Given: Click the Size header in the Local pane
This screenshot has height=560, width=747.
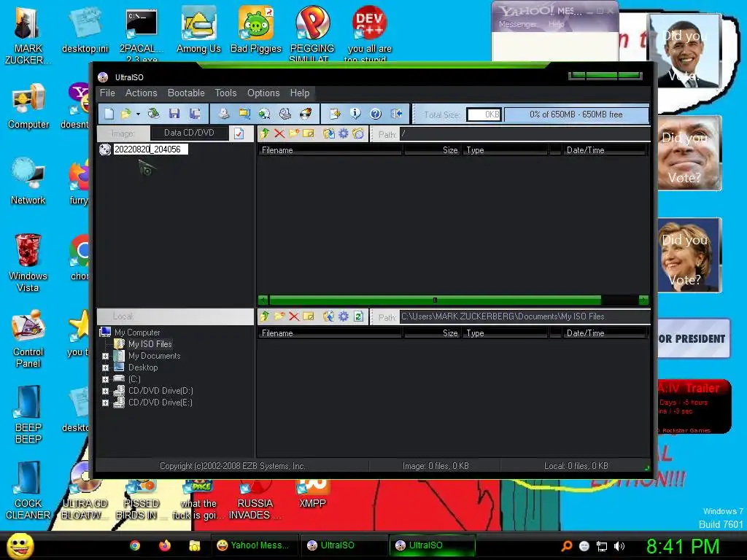Looking at the screenshot, I should tap(432, 333).
